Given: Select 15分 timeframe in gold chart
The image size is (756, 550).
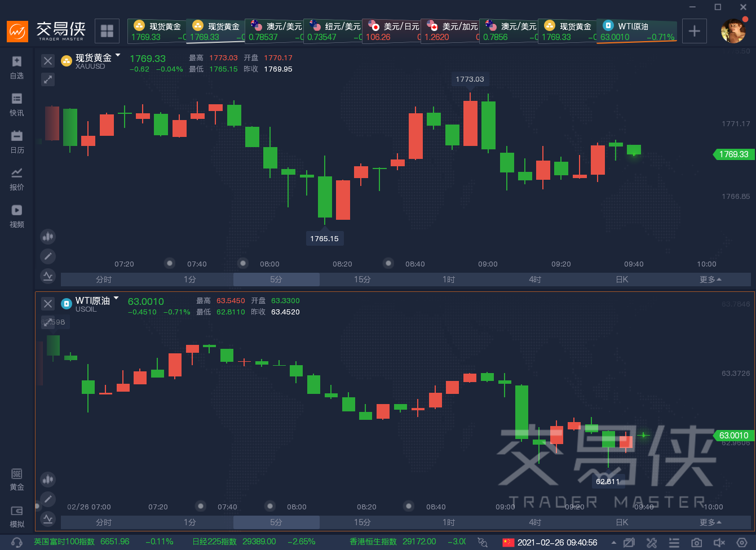Looking at the screenshot, I should coord(362,280).
